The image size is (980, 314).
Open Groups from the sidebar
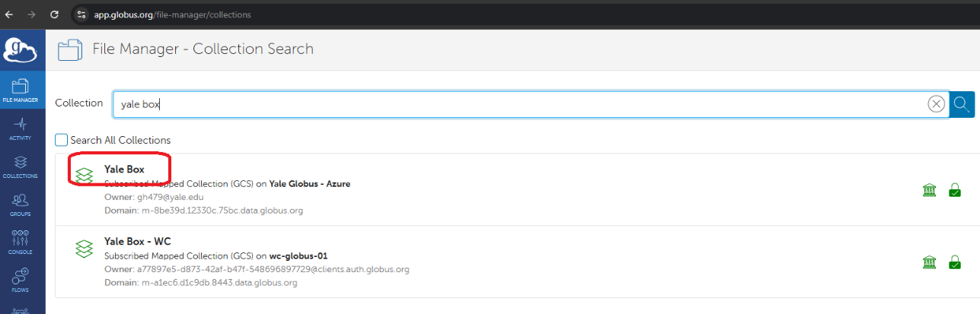point(21,204)
